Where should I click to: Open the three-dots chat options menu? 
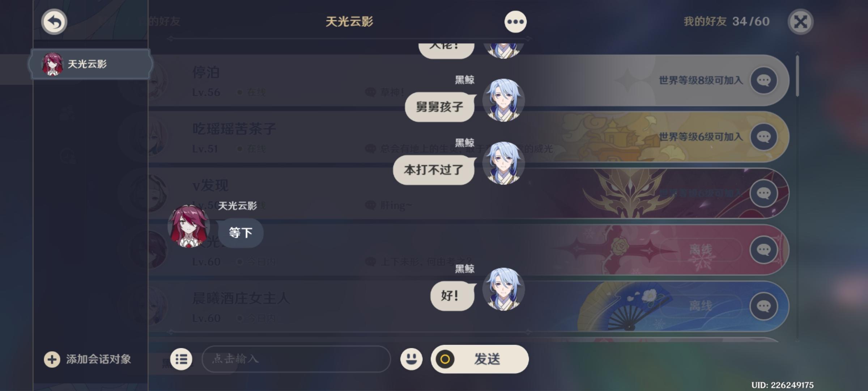[x=515, y=22]
